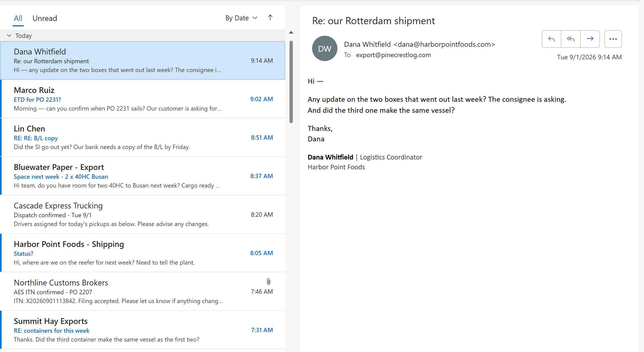The height and width of the screenshot is (352, 644).
Task: Click the 9:02 AM time on Marco Ruiz email
Action: [261, 99]
